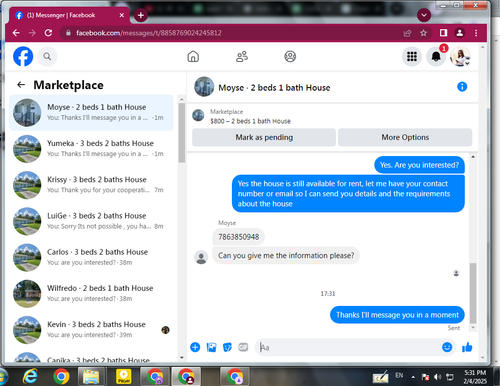Open the Facebook menu grid icon
This screenshot has width=500, height=386.
pyautogui.click(x=412, y=56)
